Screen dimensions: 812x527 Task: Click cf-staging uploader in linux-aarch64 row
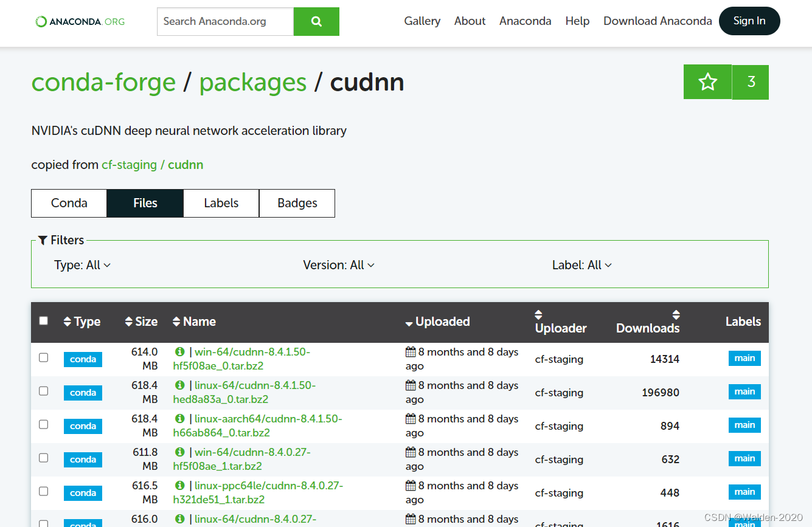[x=559, y=426]
